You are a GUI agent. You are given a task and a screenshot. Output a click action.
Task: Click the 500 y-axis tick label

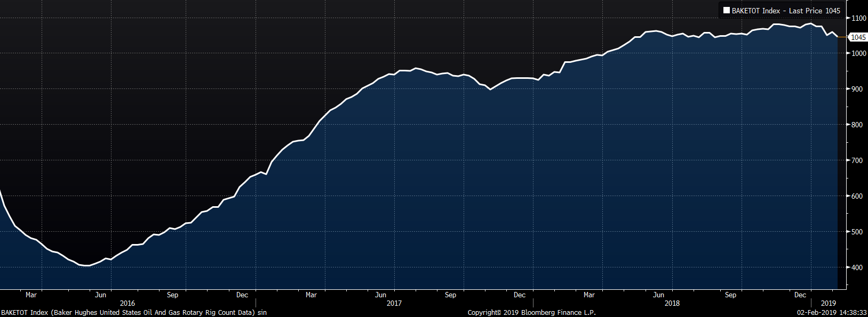click(857, 232)
